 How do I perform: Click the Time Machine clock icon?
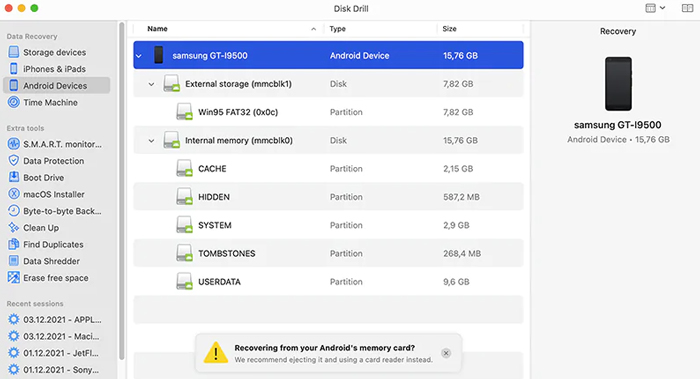click(x=14, y=102)
